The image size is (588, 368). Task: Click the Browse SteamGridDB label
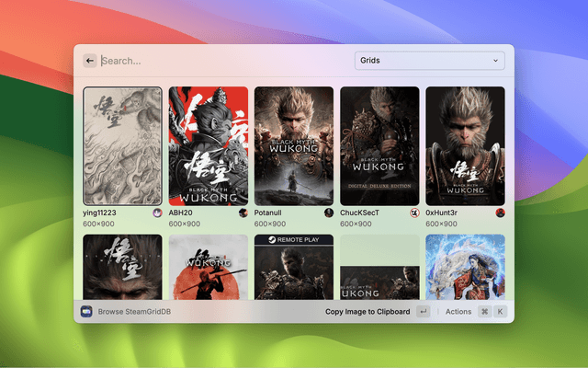pyautogui.click(x=134, y=312)
